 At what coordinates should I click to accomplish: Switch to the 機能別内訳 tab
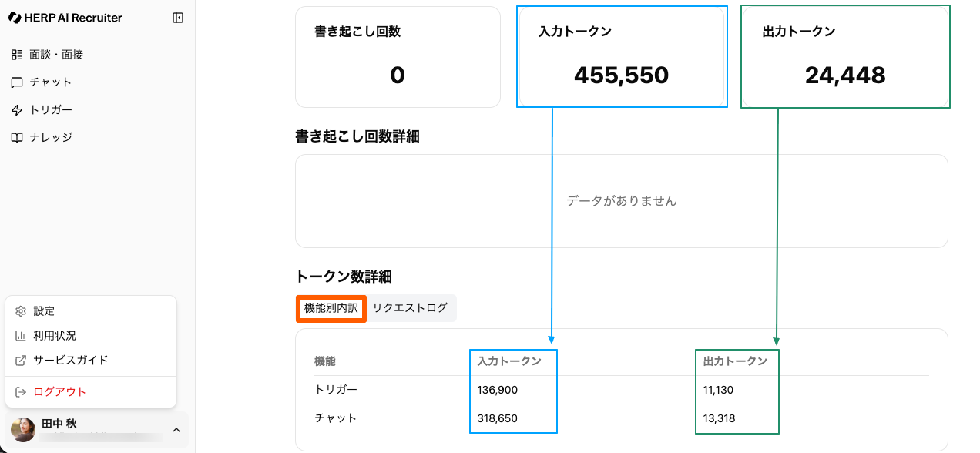coord(331,308)
